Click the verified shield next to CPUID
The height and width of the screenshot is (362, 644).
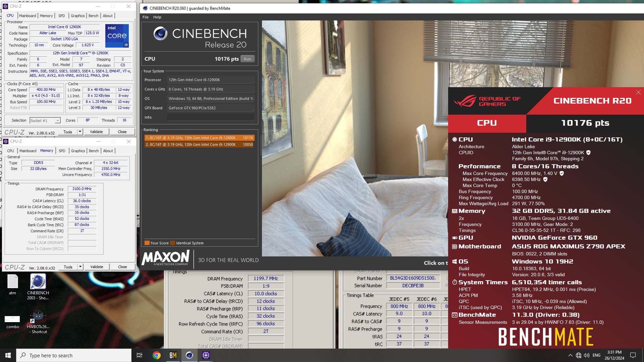point(588,153)
